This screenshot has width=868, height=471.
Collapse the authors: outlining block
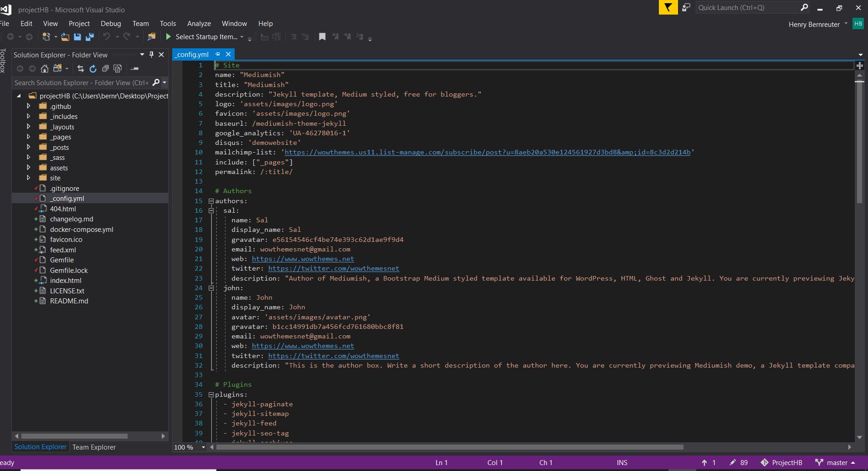[211, 201]
